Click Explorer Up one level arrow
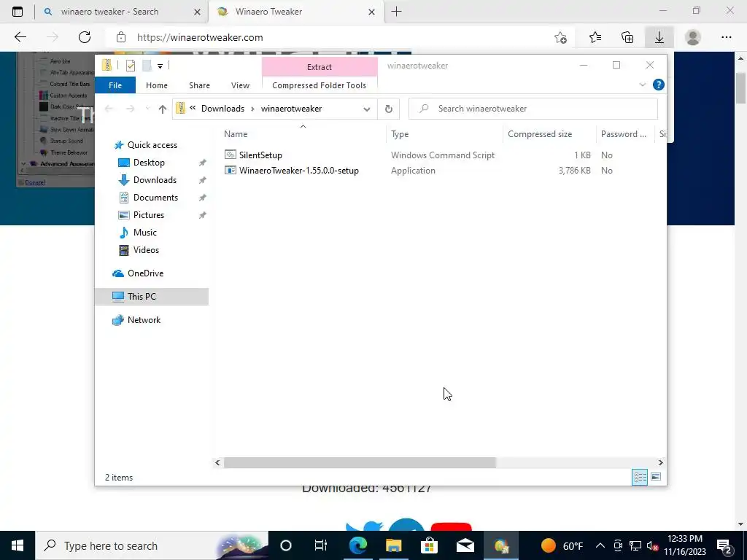 click(x=163, y=109)
